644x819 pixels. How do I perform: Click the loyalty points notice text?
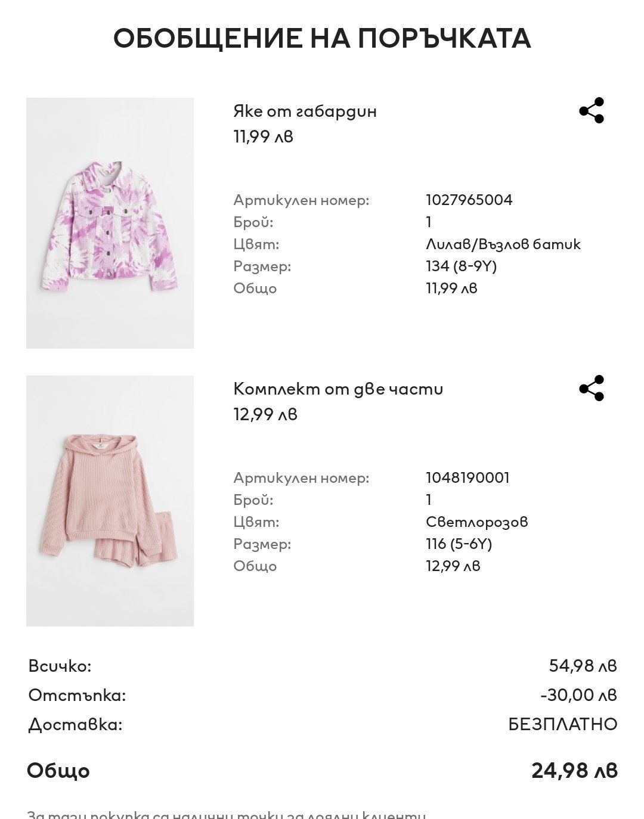(227, 814)
